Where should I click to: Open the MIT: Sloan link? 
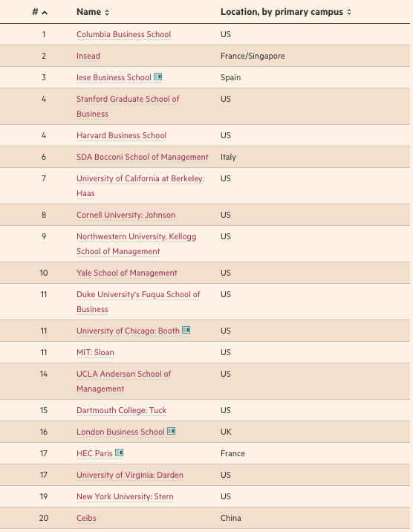[x=95, y=352]
